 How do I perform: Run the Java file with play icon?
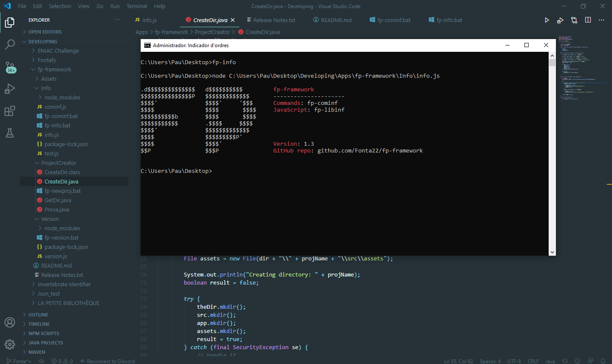(x=547, y=20)
